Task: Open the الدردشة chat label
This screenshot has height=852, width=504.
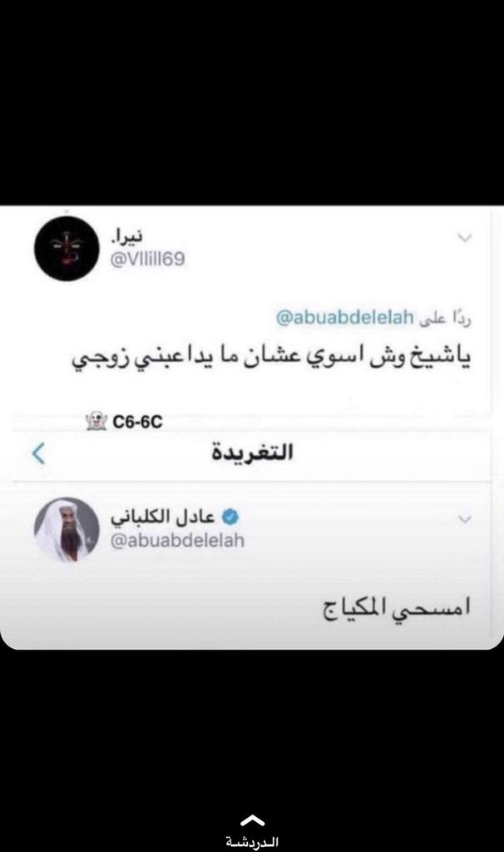Action: tap(252, 842)
